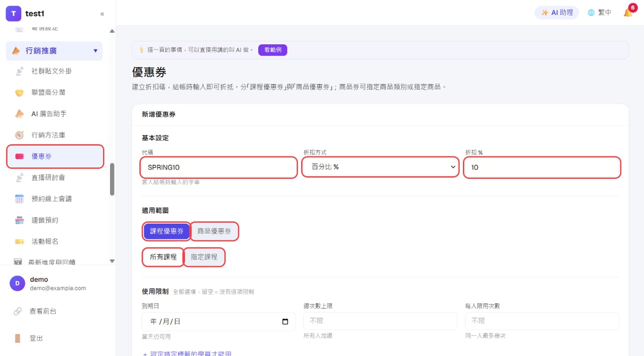Choose 所有課程 option
The width and height of the screenshot is (644, 356).
pyautogui.click(x=163, y=257)
